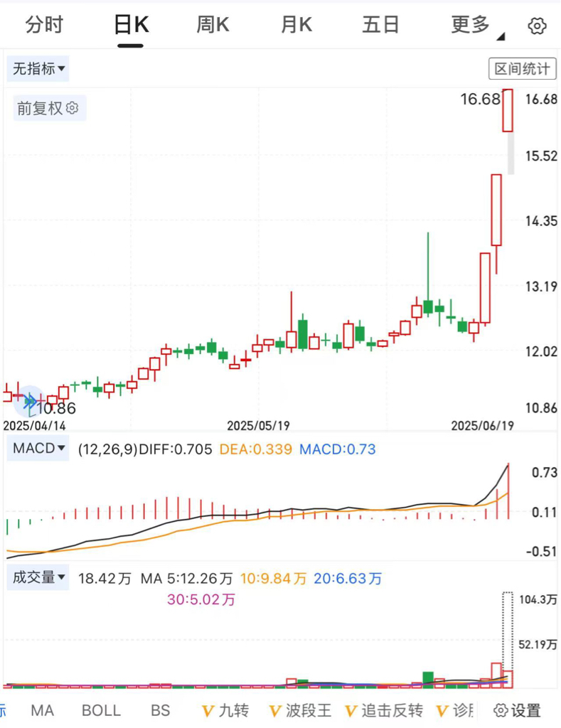Open the MACD indicator dropdown
This screenshot has width=561, height=728.
coord(38,448)
